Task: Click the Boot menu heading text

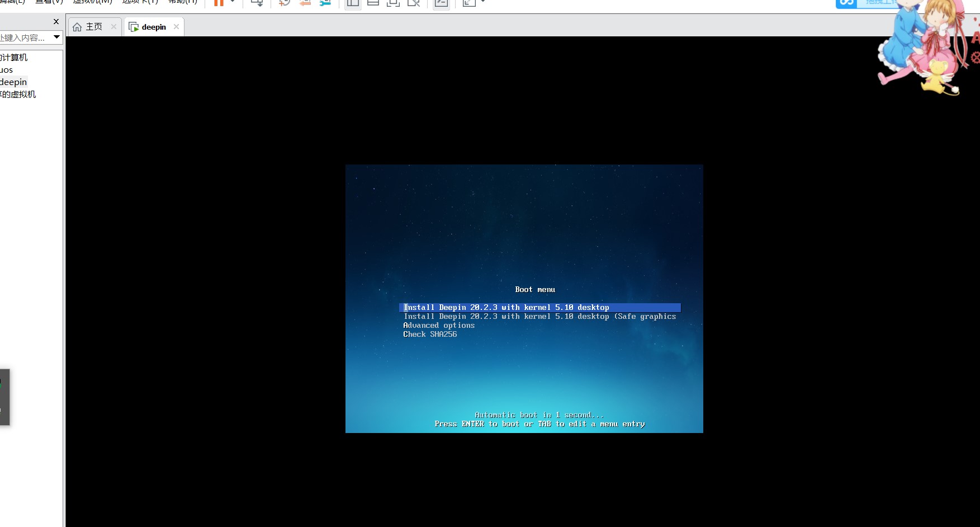Action: tap(535, 290)
